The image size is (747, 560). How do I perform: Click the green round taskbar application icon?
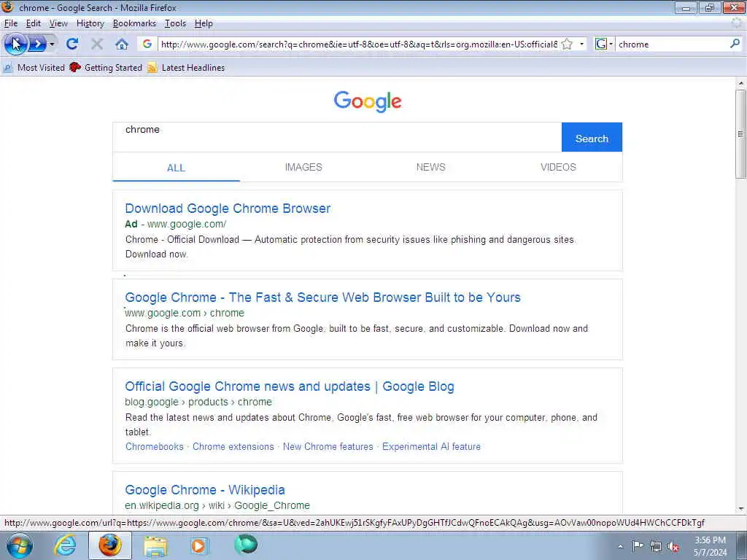(x=246, y=545)
